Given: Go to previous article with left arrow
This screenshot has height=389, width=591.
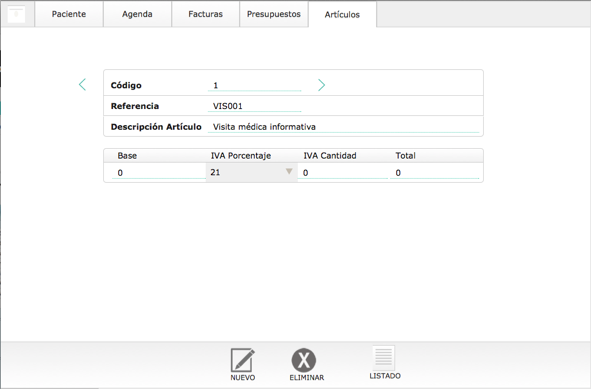Looking at the screenshot, I should 82,85.
